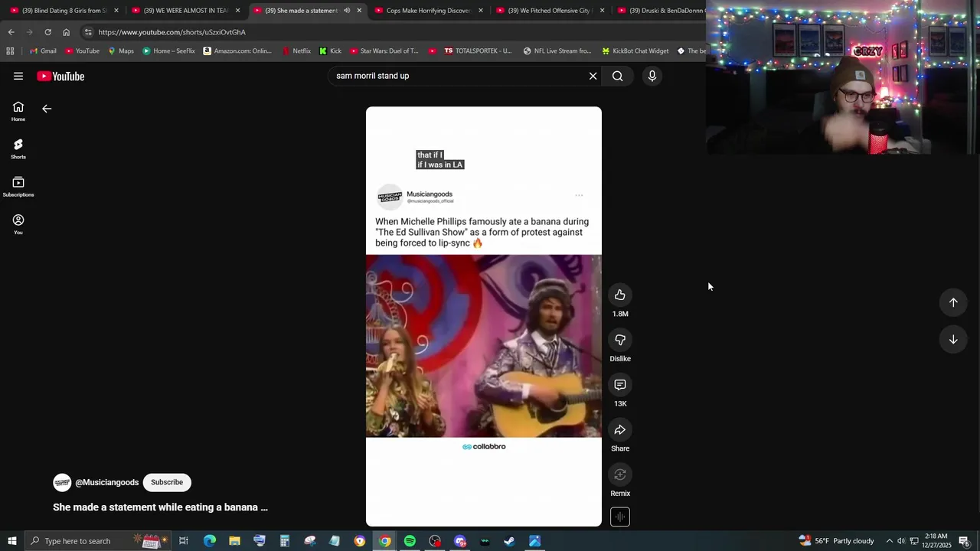980x551 pixels.
Task: Open Home in the YouTube sidebar
Action: 18,112
